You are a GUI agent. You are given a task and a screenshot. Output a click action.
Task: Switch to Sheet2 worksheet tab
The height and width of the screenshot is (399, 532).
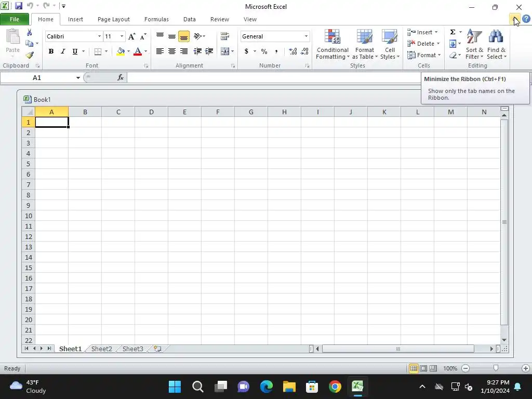coord(101,349)
